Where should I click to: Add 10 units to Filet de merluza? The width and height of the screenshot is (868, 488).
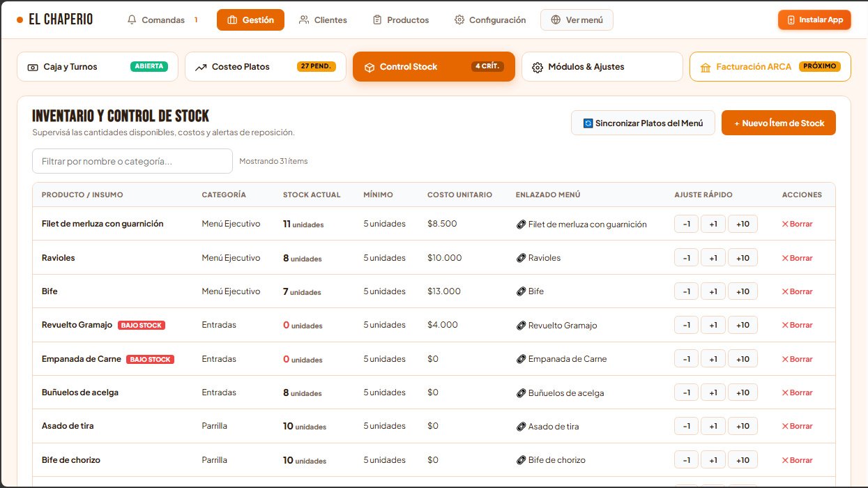pyautogui.click(x=743, y=224)
